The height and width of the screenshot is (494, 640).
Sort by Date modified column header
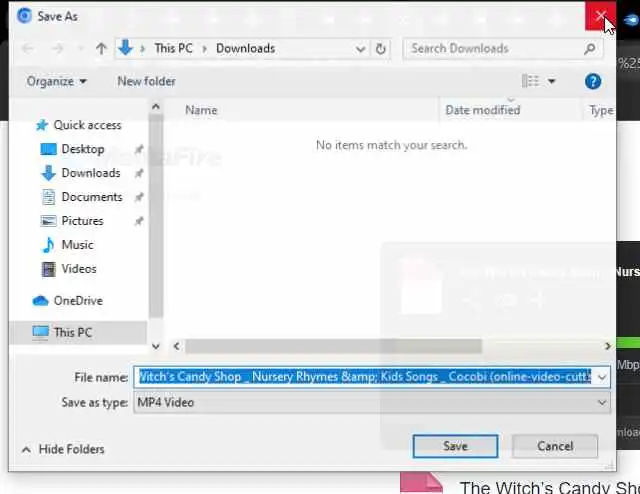coord(483,110)
